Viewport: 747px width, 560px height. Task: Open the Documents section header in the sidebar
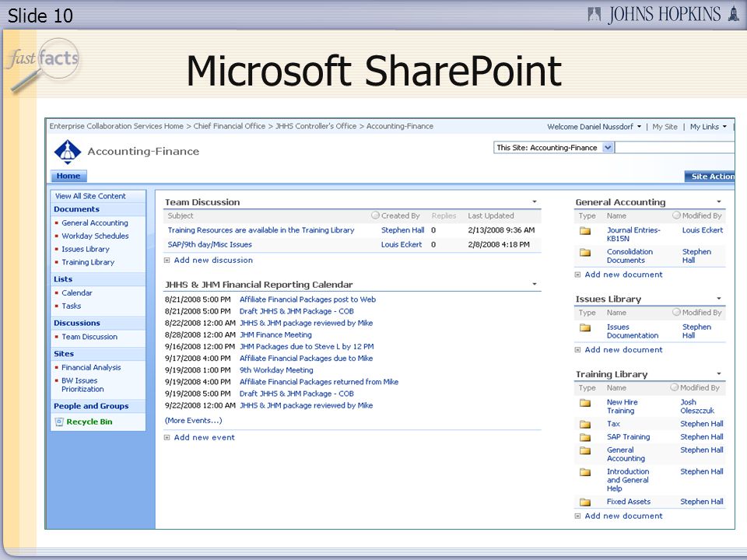77,209
